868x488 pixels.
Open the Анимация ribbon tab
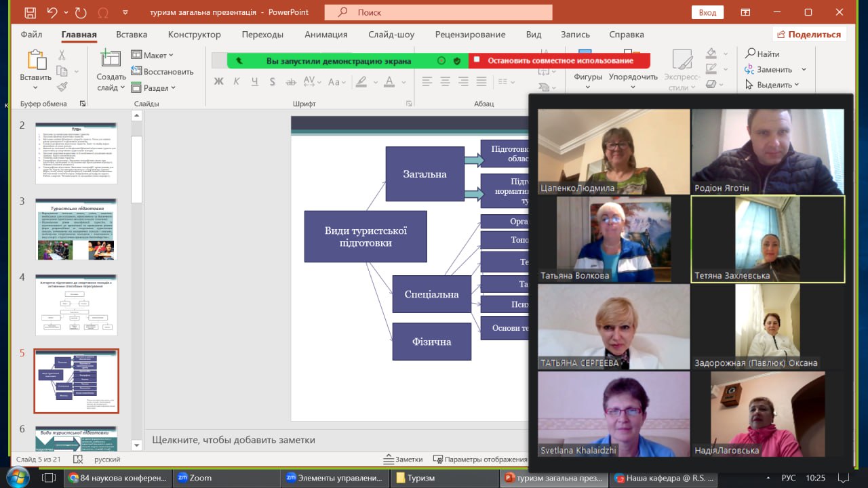click(325, 35)
